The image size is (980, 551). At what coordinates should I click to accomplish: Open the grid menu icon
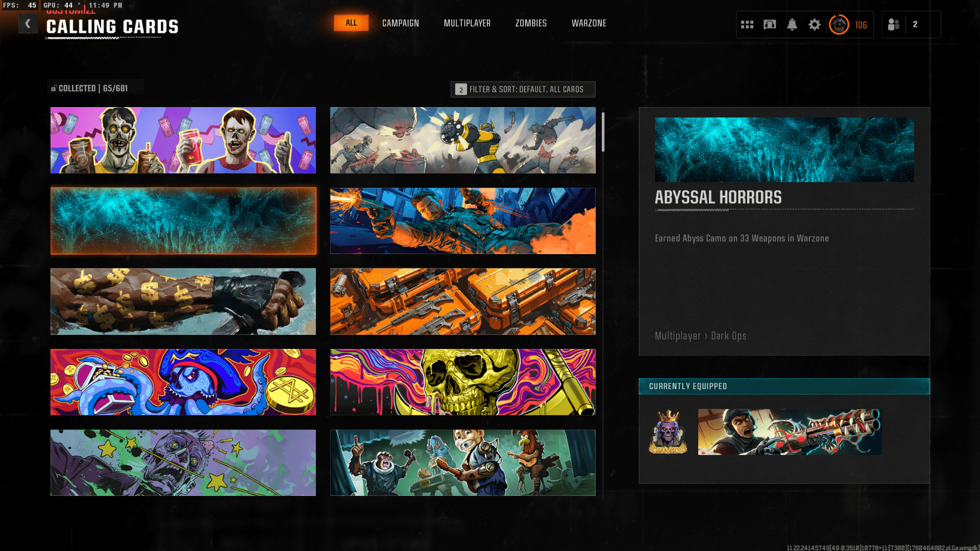(x=747, y=24)
